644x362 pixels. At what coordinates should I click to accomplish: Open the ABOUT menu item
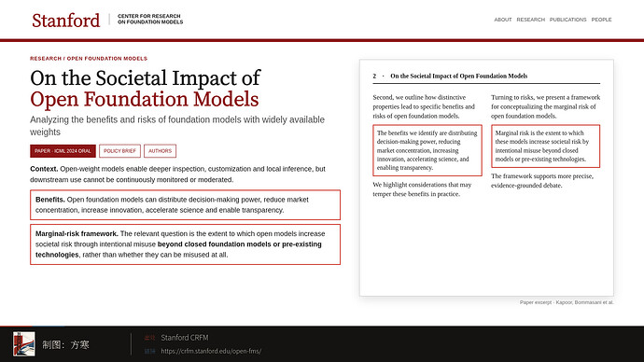pos(503,20)
